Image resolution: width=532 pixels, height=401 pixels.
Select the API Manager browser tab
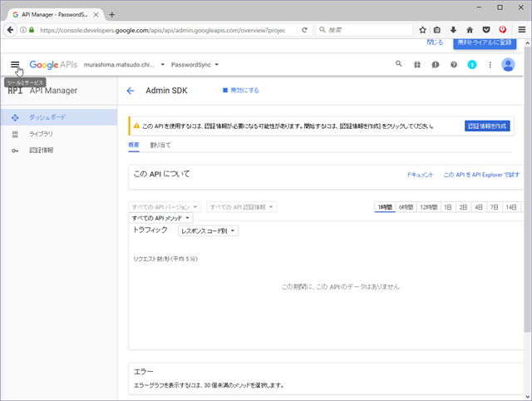[56, 15]
